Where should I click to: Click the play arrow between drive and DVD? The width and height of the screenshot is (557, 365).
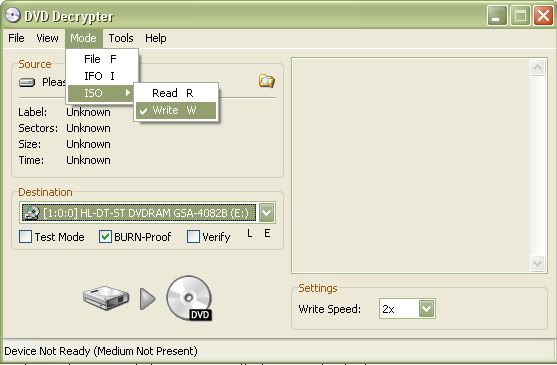click(x=147, y=299)
